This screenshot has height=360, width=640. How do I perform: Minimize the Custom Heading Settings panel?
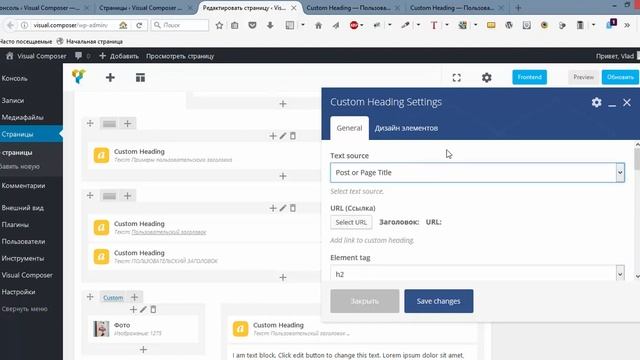(x=612, y=105)
